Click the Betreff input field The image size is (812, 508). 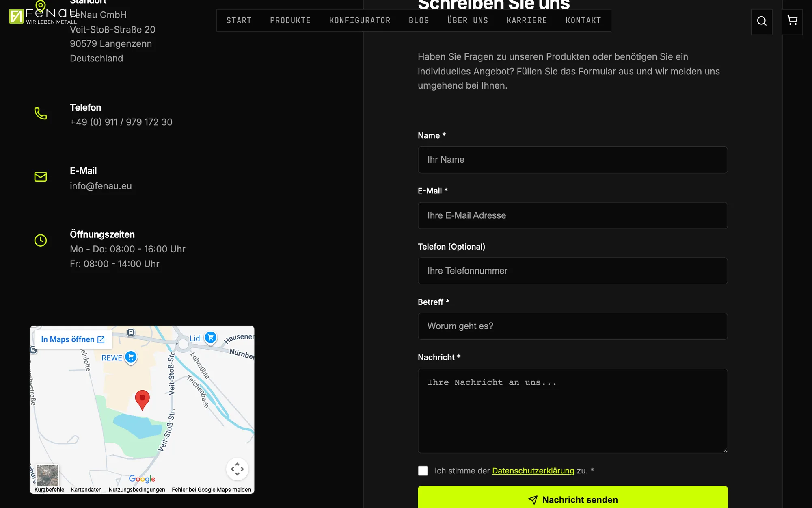click(572, 326)
